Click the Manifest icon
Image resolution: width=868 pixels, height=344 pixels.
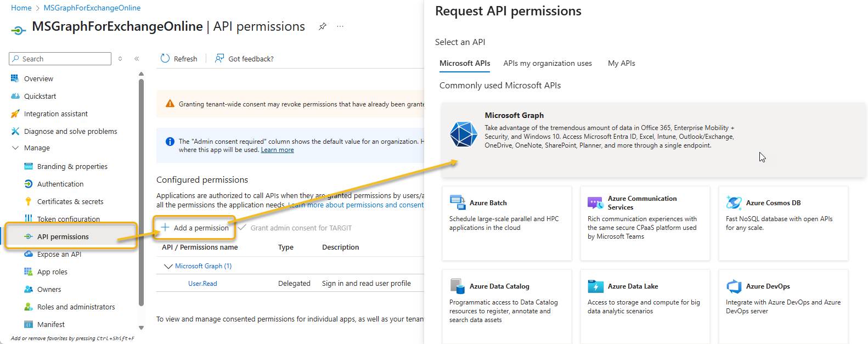[x=29, y=324]
